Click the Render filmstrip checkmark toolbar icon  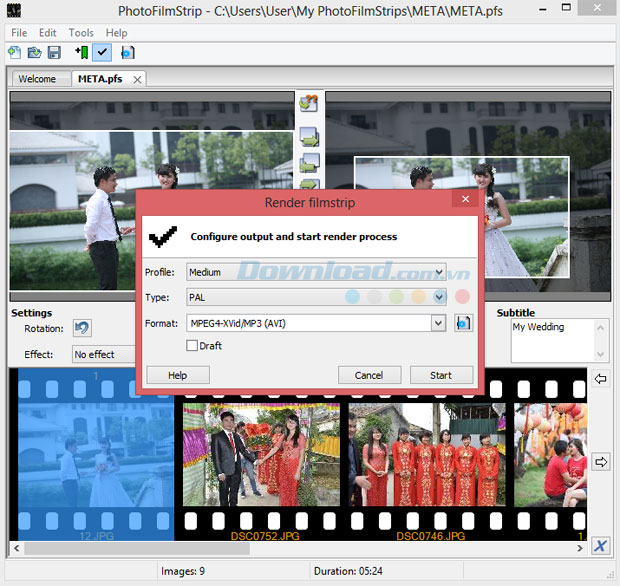[x=102, y=53]
